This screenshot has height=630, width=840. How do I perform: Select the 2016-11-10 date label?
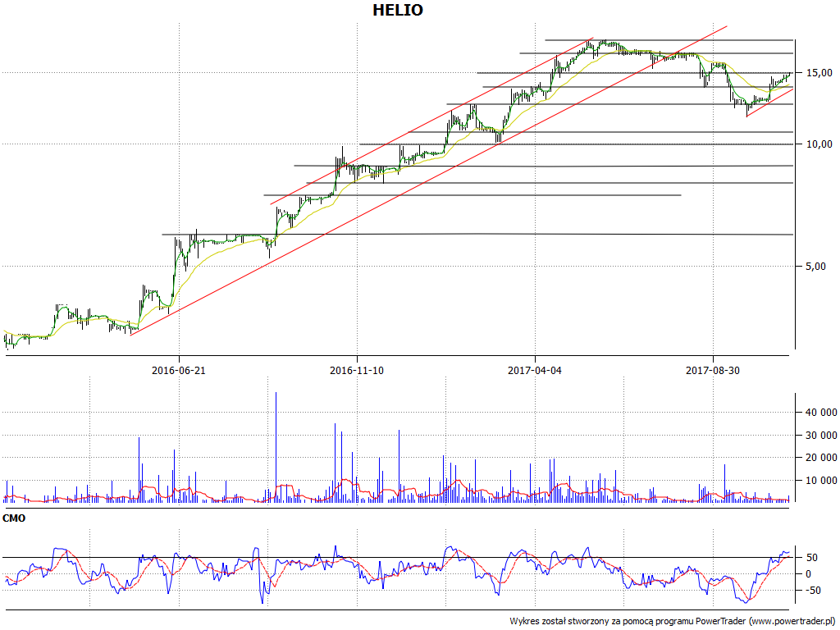(x=356, y=370)
